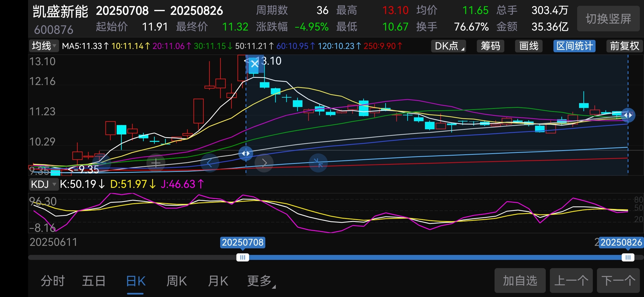
Task: Switch to the 五日 tab
Action: 94,281
